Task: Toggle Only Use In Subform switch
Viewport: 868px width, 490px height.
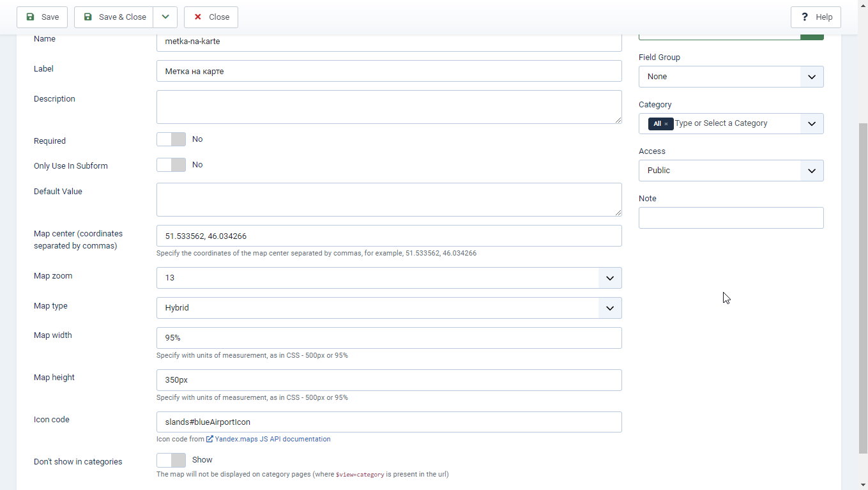Action: point(171,165)
